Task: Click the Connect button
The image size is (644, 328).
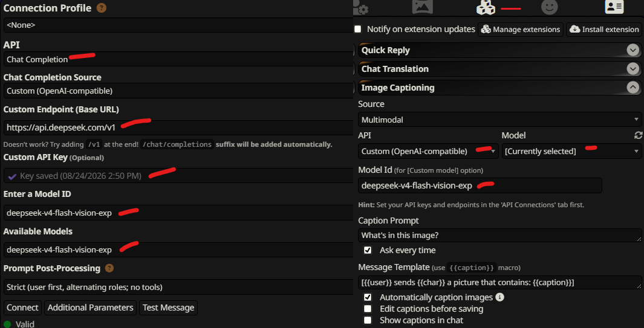Action: (22, 307)
